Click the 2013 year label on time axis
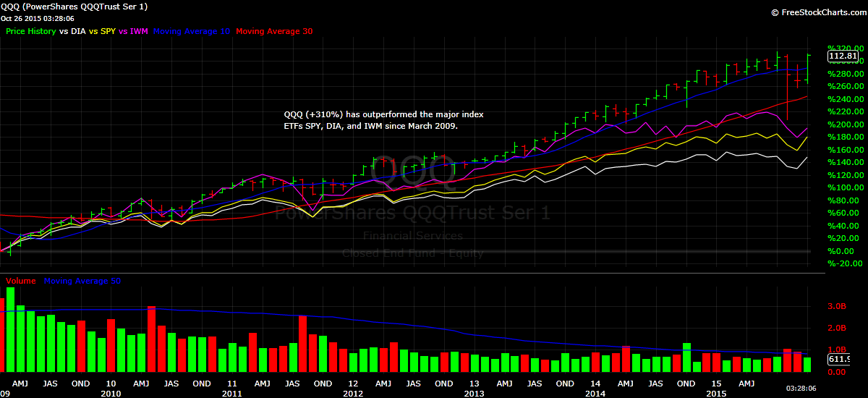This screenshot has width=868, height=398. coord(474,394)
